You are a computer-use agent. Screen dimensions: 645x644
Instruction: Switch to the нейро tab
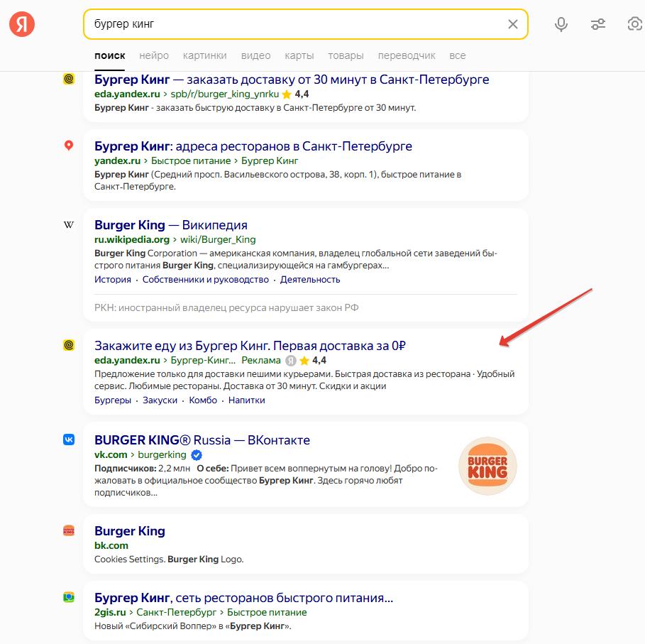coord(154,55)
